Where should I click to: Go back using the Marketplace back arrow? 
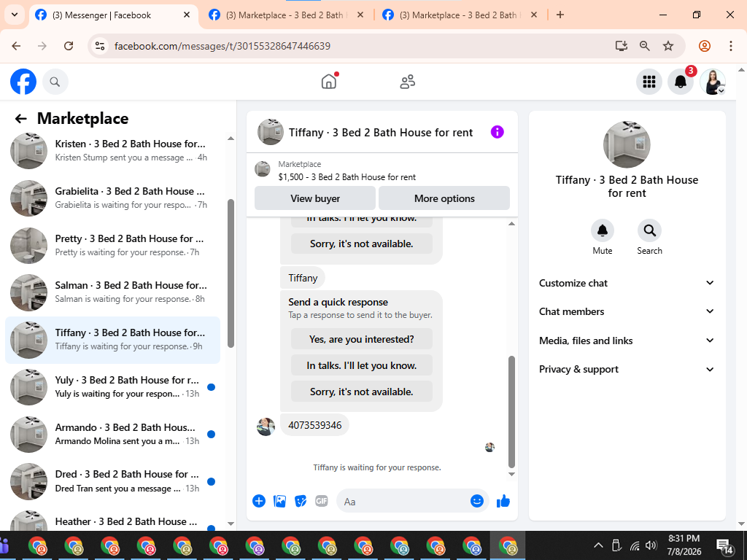(20, 119)
